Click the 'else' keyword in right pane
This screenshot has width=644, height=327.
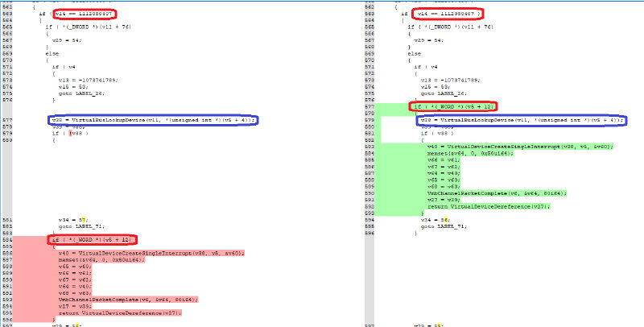[415, 53]
